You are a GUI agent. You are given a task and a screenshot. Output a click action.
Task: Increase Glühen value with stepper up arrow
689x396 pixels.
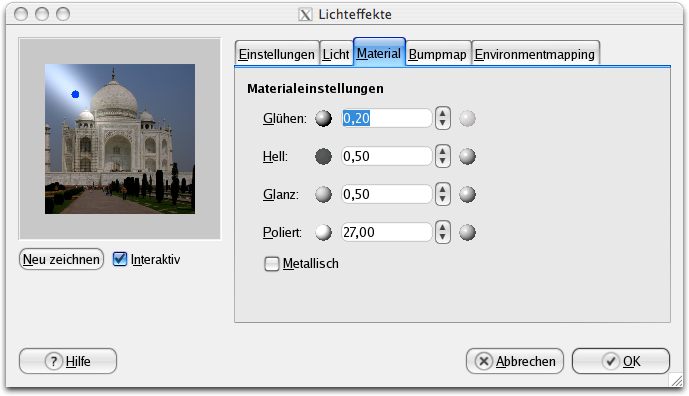(442, 113)
